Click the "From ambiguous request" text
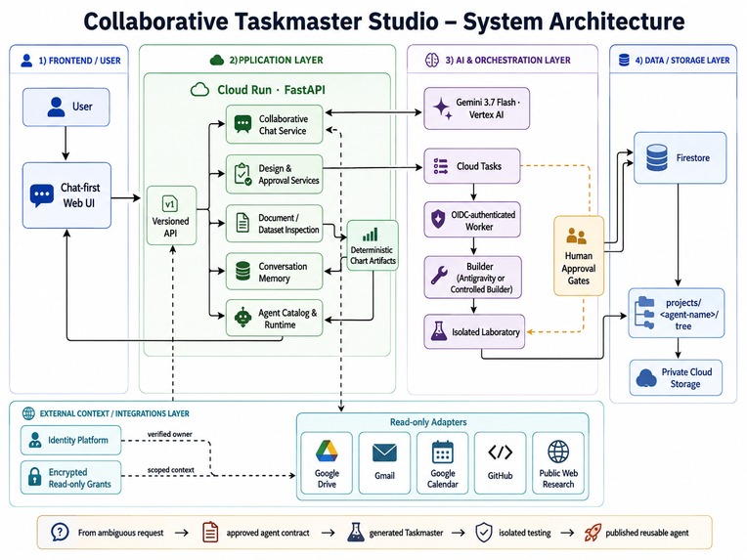The height and width of the screenshot is (560, 747). click(120, 533)
